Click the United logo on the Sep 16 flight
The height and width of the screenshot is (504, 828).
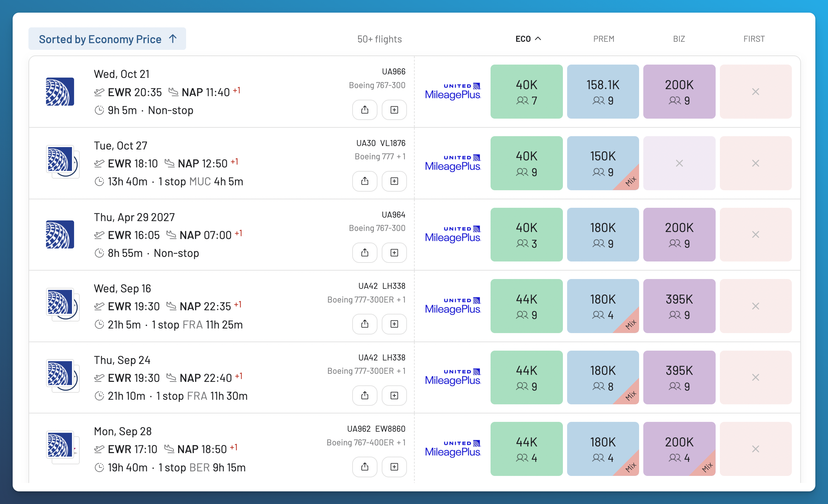click(x=60, y=302)
